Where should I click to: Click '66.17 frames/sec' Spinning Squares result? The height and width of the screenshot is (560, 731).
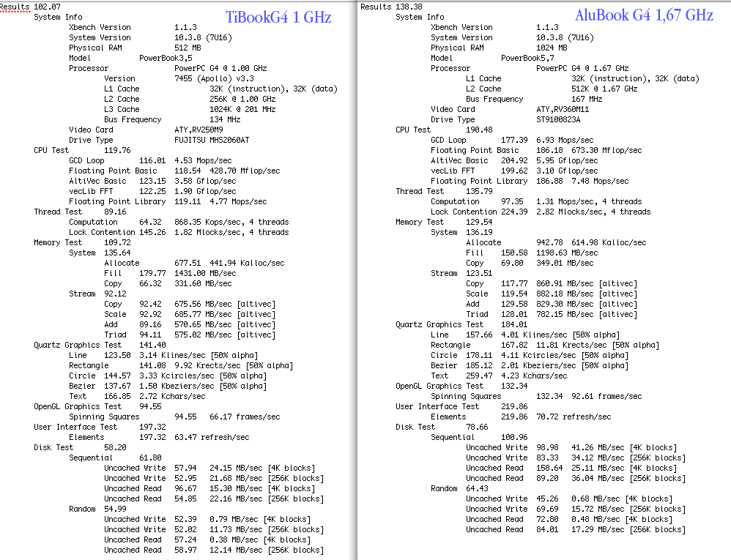(x=245, y=417)
